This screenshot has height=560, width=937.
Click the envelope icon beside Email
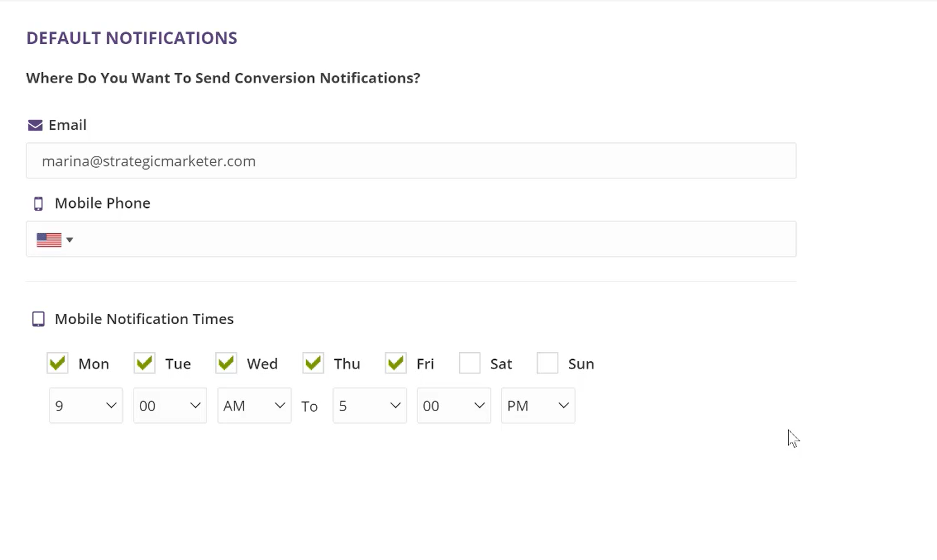35,125
